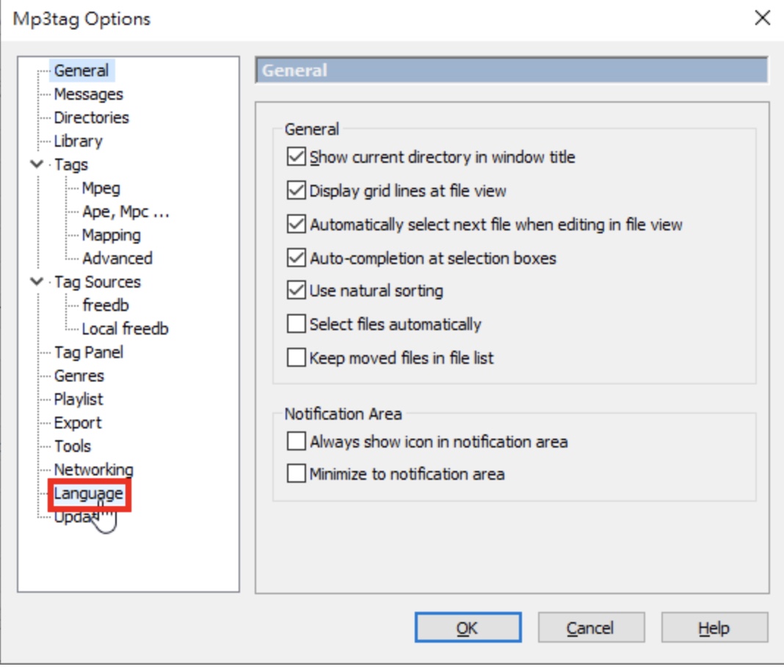Select the Tags category
Viewport: 784px width, 672px height.
point(71,164)
